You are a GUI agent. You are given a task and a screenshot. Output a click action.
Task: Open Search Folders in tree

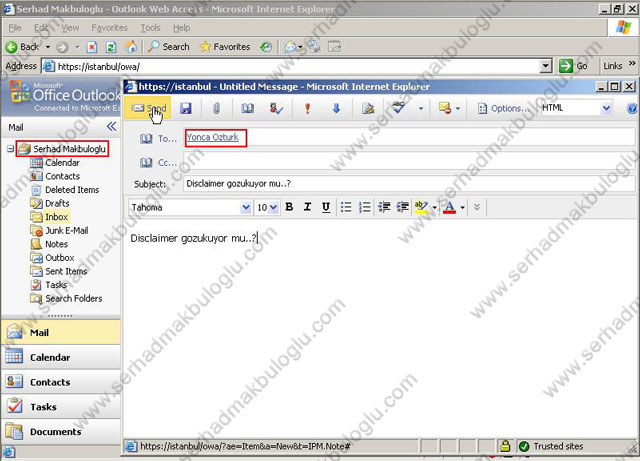tap(66, 298)
